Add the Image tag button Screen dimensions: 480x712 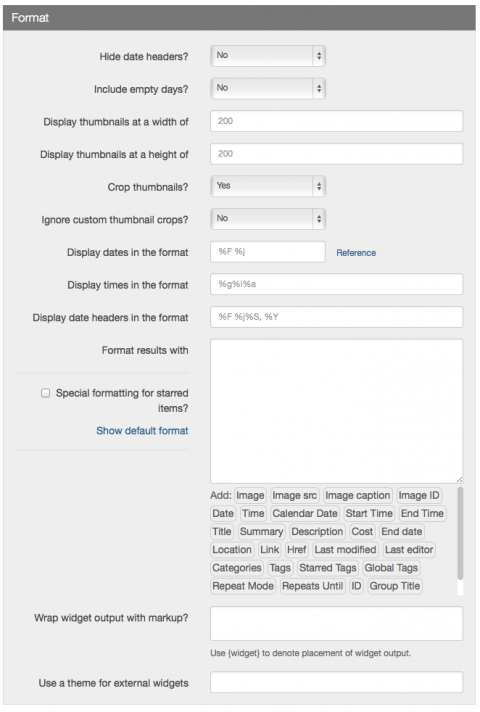click(x=250, y=495)
